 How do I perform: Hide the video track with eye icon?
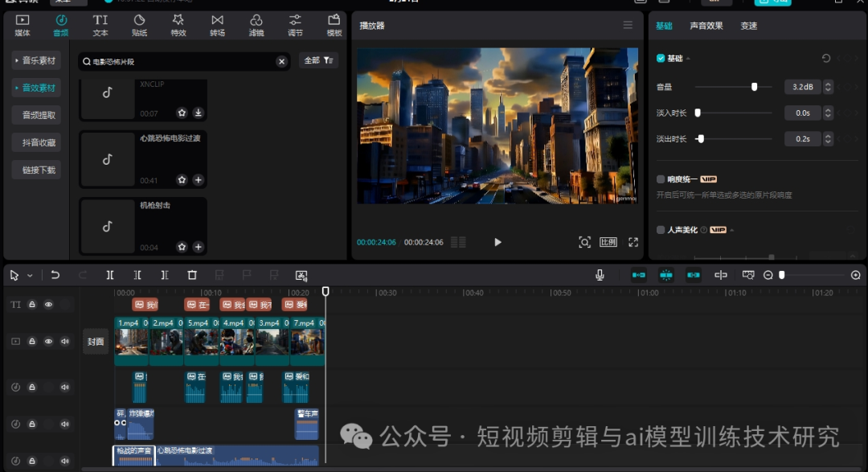click(x=48, y=342)
